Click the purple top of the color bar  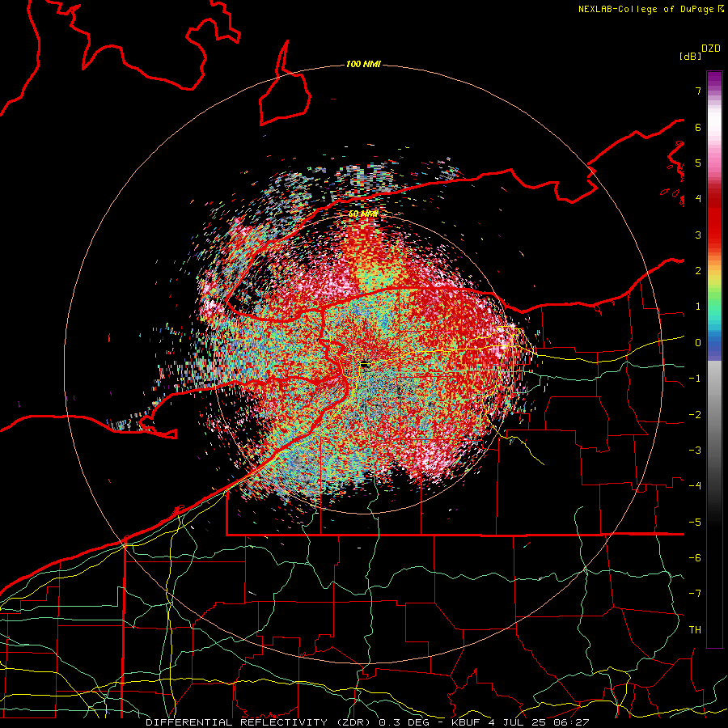714,79
